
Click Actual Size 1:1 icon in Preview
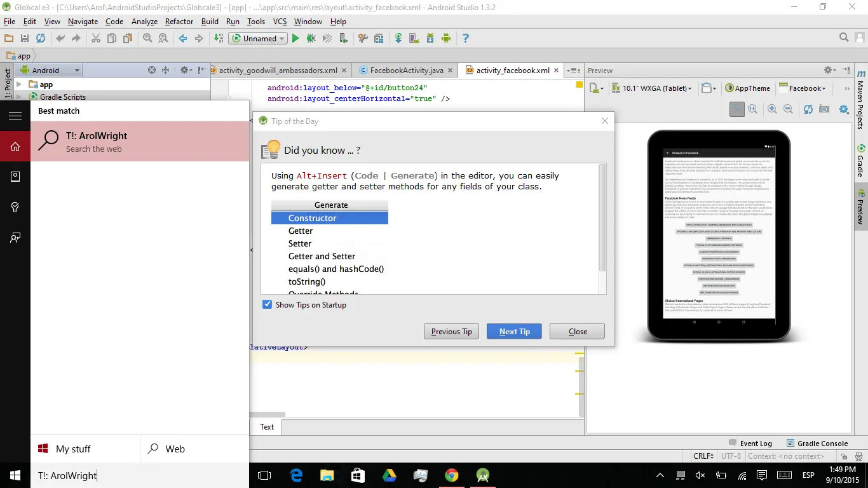coord(753,109)
